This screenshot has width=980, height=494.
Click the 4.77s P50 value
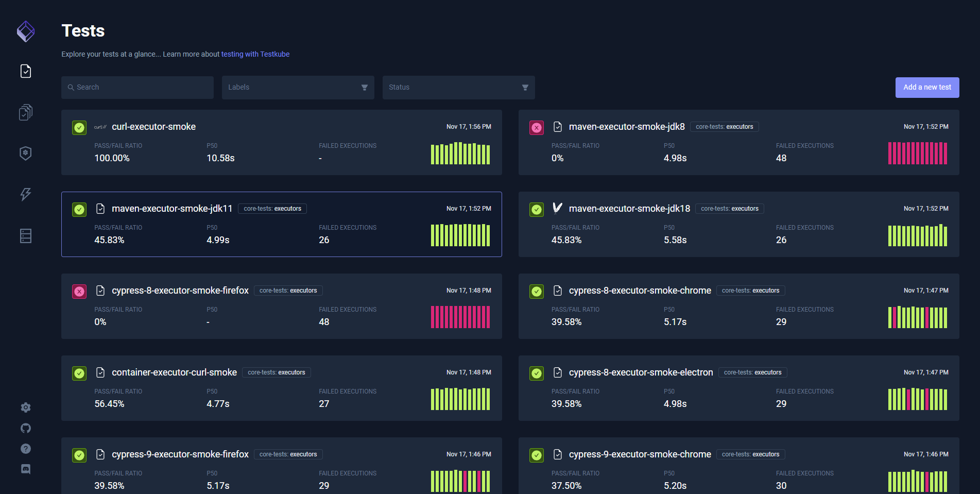(x=218, y=404)
